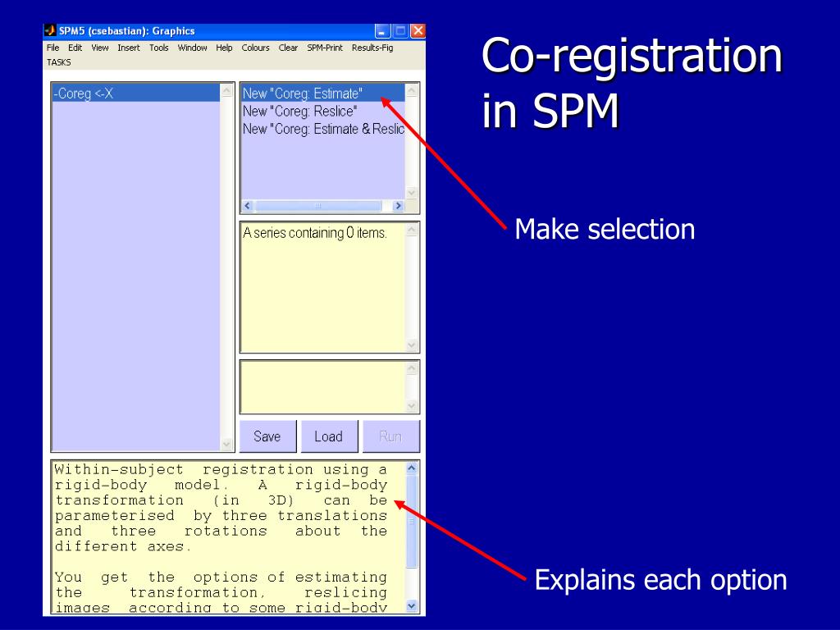840x630 pixels.
Task: Open the SPM-Print menu
Action: pos(325,48)
